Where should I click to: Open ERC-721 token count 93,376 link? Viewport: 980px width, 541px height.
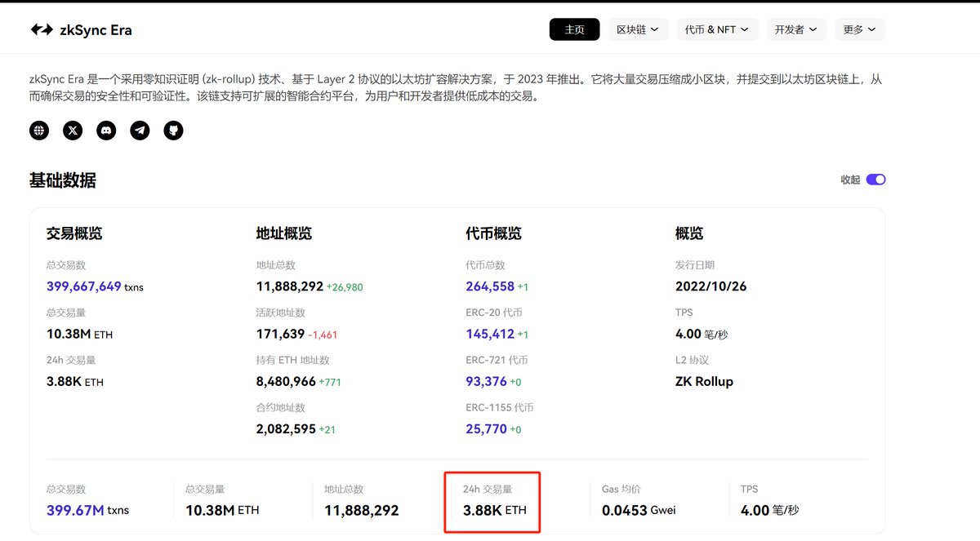pyautogui.click(x=486, y=381)
